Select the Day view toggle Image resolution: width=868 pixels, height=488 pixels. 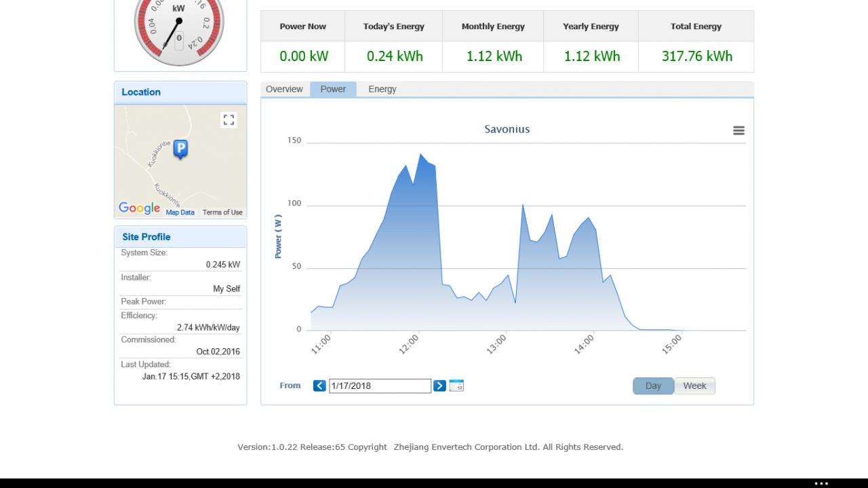(x=653, y=386)
